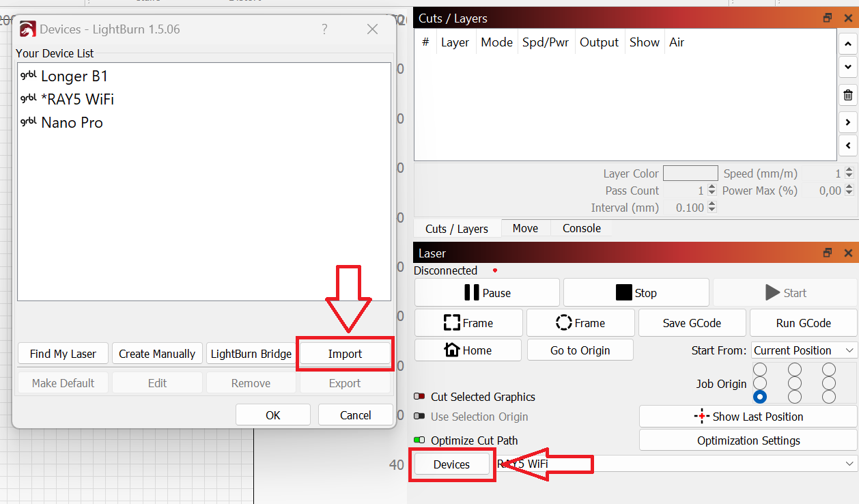Toggle Cut Selected Graphics switch
The height and width of the screenshot is (504, 859).
[x=419, y=397]
